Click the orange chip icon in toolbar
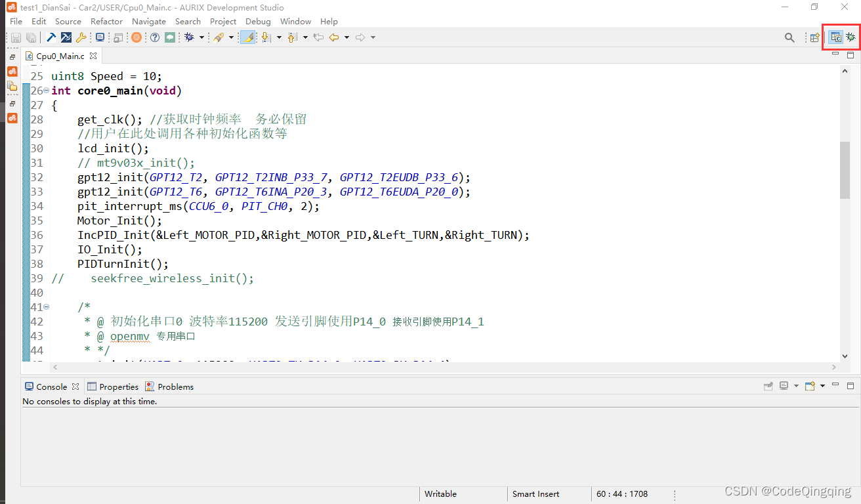 pyautogui.click(x=136, y=37)
